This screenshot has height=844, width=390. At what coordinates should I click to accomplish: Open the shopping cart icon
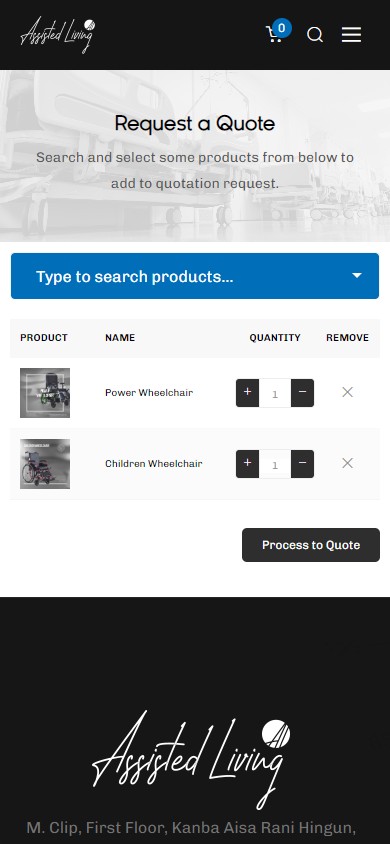[275, 34]
